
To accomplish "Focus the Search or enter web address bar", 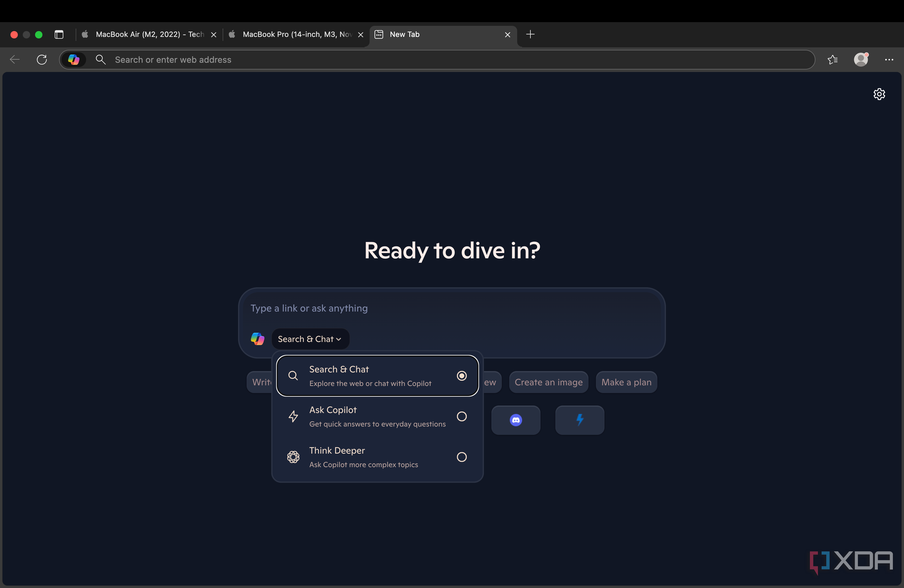I will [437, 60].
